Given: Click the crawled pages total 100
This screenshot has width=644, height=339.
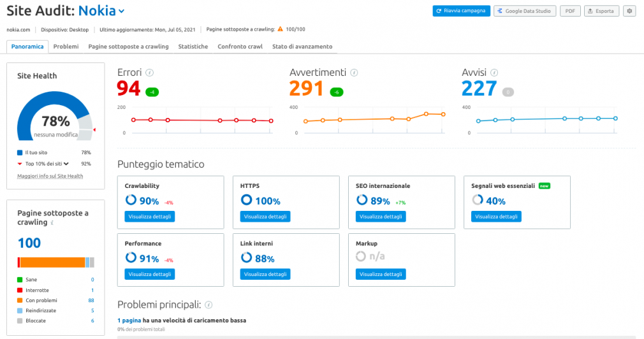Looking at the screenshot, I should (29, 243).
